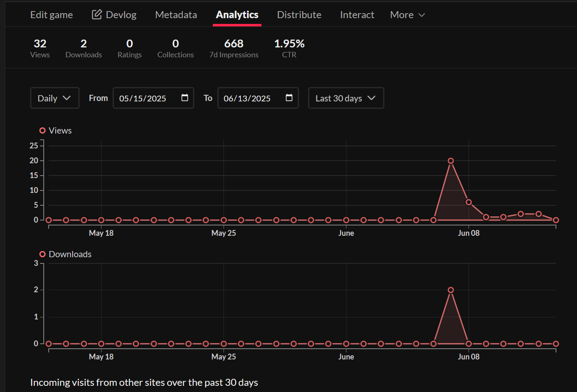Click the 0 Ratings stat

pos(130,49)
